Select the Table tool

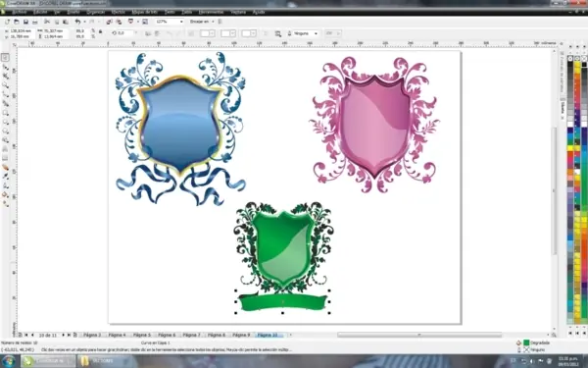pos(5,158)
